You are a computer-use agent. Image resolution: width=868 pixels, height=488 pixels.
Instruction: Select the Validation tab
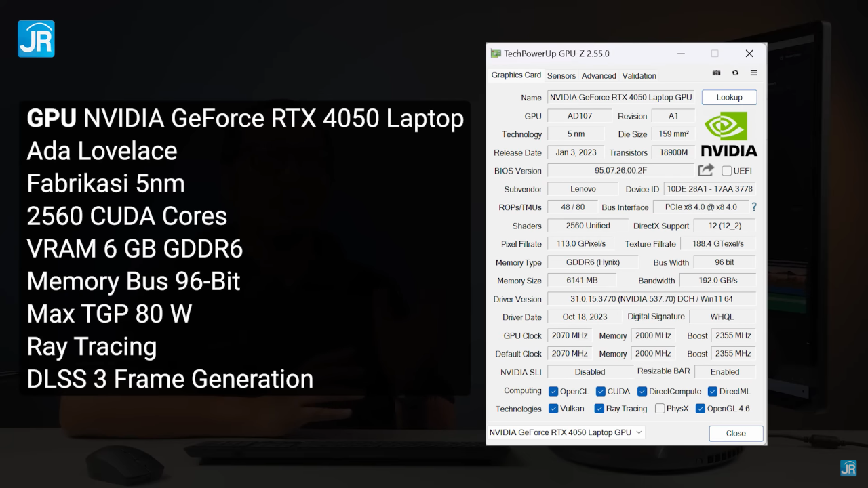tap(639, 76)
